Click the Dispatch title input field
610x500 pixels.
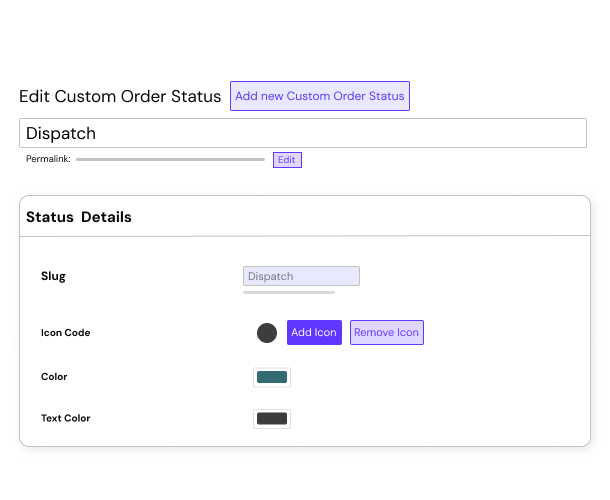coord(302,133)
